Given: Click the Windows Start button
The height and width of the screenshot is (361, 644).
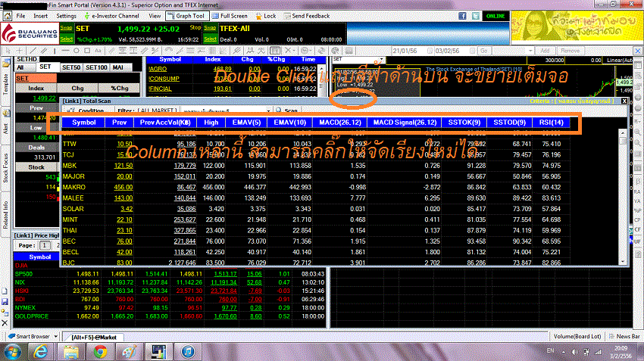Looking at the screenshot, I should (x=13, y=352).
